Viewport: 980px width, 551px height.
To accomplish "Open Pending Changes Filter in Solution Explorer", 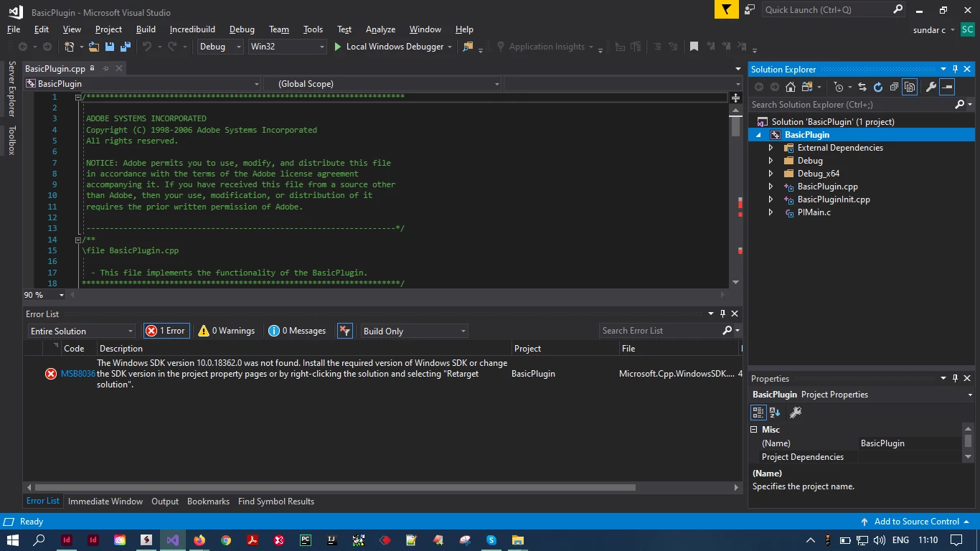I will (839, 87).
